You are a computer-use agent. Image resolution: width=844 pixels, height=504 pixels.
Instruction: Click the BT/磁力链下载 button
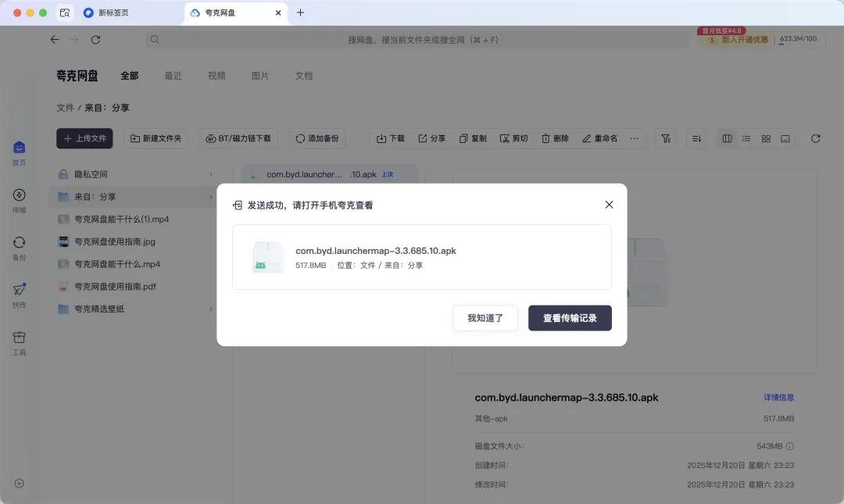coord(238,138)
